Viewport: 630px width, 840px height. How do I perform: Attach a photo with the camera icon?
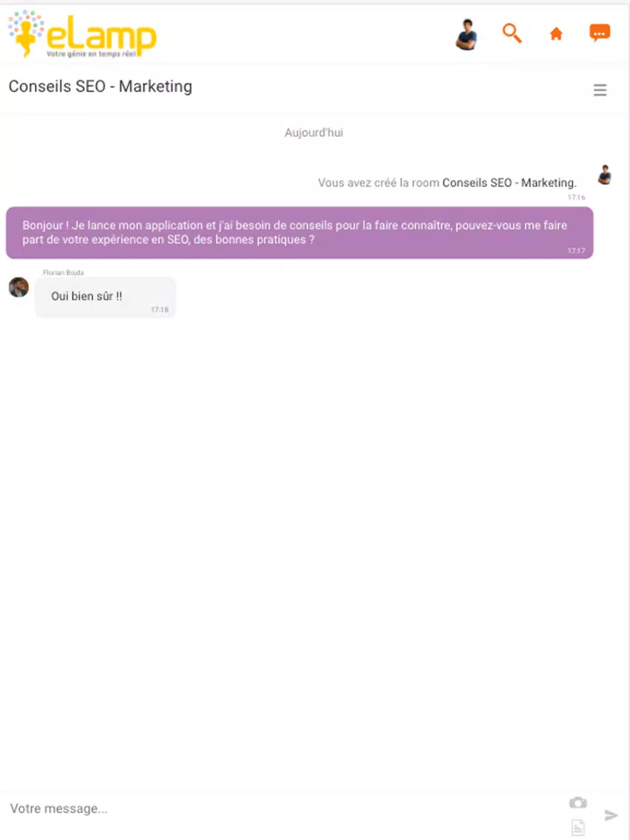click(578, 802)
